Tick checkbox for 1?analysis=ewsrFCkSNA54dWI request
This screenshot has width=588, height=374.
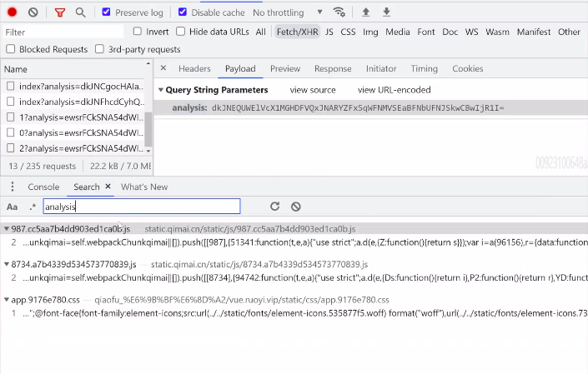point(11,117)
